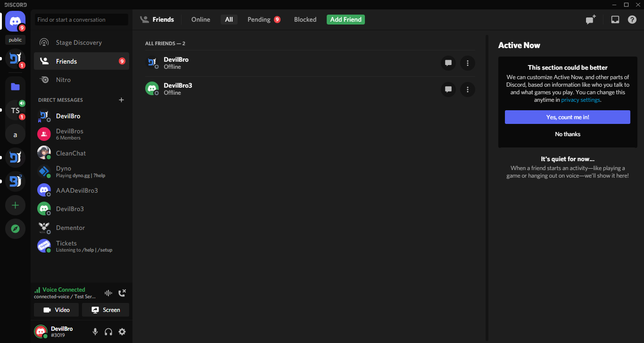Switch to All friends tab
The image size is (644, 343).
(229, 19)
